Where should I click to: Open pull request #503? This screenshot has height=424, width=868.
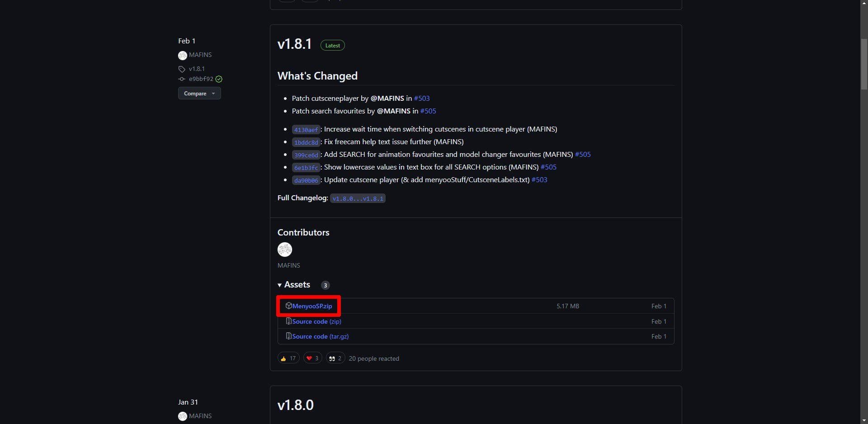(x=422, y=98)
